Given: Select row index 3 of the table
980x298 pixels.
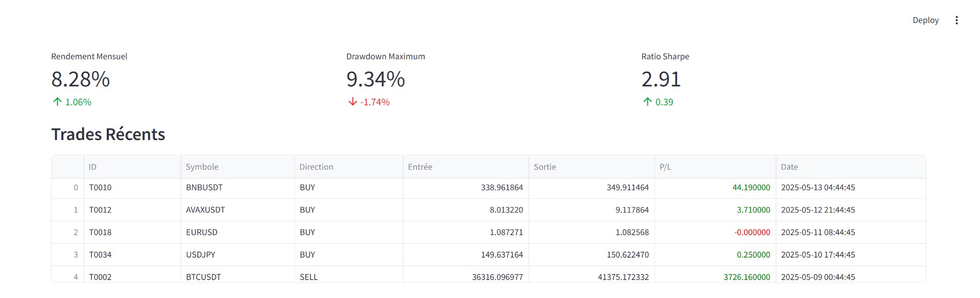Looking at the screenshot, I should (x=68, y=255).
